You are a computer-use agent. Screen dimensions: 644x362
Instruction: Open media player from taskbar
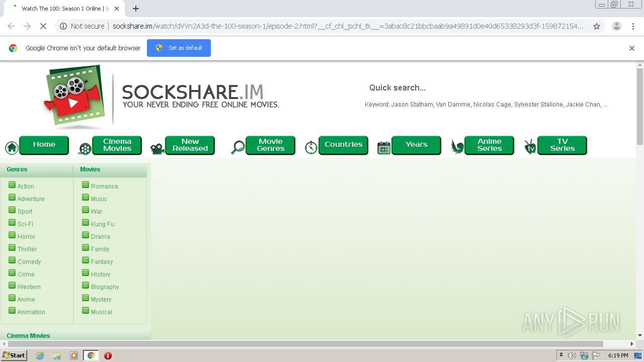click(74, 355)
